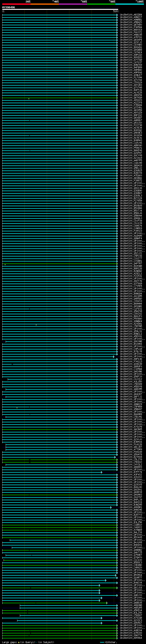Select hit label UniRef100_A2ZIF8

tap(131, 103)
